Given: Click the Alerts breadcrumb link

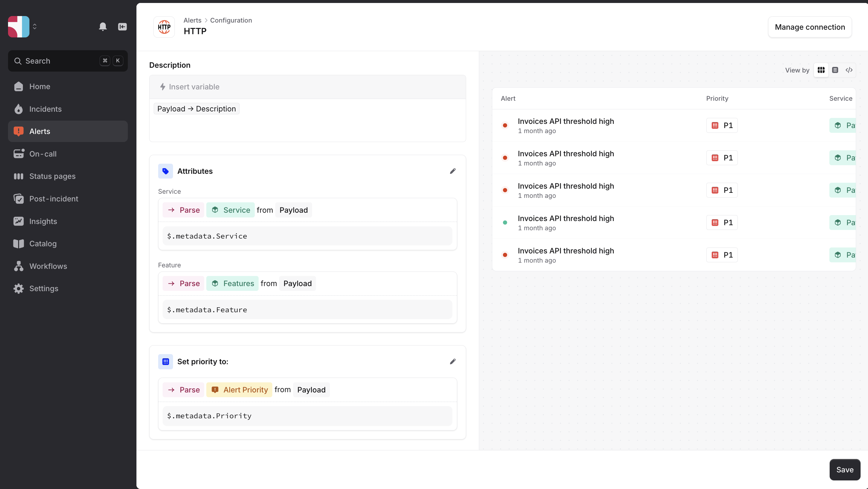Looking at the screenshot, I should 192,20.
